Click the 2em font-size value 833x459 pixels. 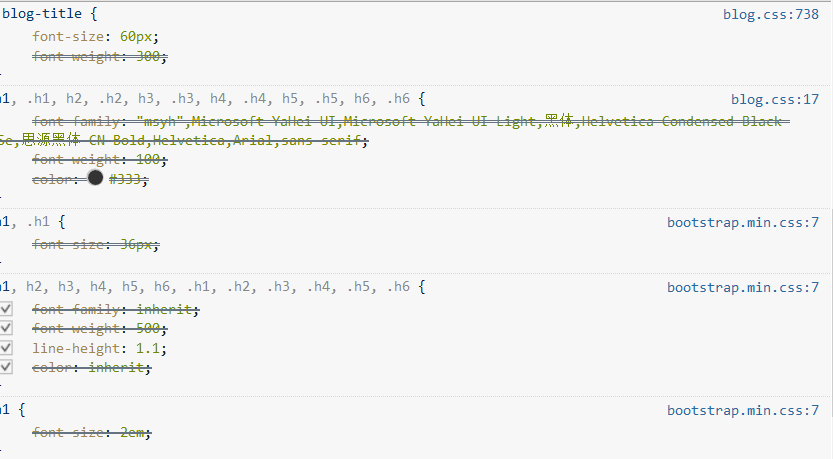pos(132,432)
